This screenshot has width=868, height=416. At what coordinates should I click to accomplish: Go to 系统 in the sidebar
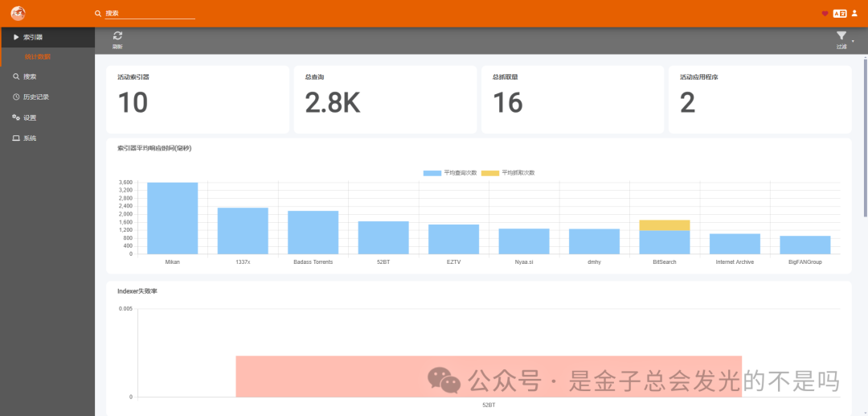click(x=30, y=138)
